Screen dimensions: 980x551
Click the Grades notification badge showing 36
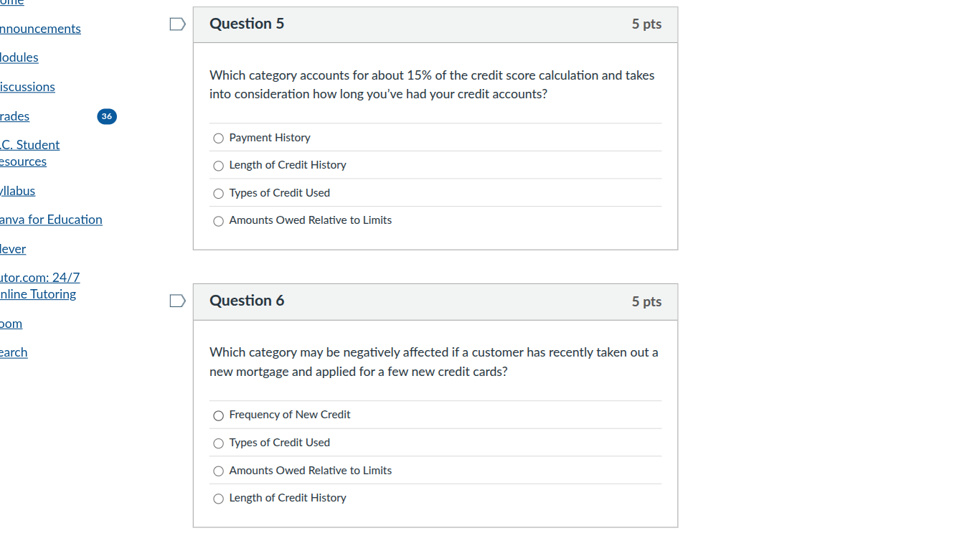[x=106, y=116]
